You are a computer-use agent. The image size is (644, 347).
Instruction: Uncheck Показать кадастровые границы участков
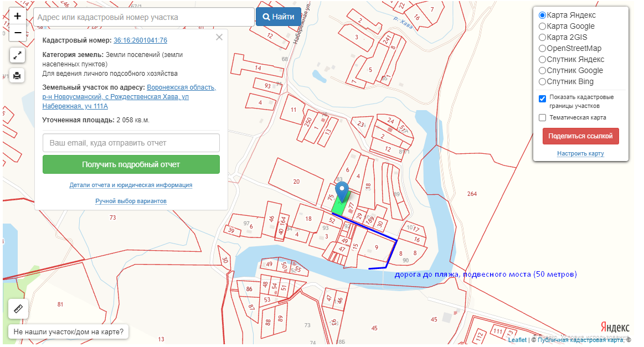click(x=542, y=99)
